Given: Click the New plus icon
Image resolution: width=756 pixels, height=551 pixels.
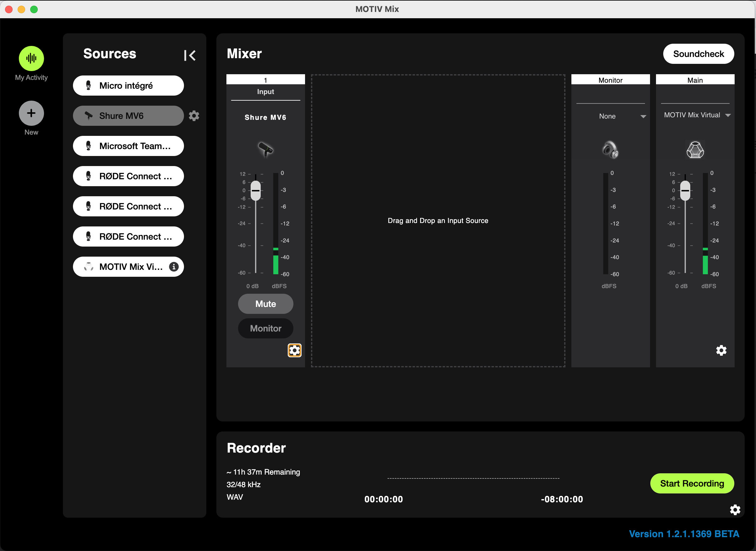Looking at the screenshot, I should click(31, 113).
